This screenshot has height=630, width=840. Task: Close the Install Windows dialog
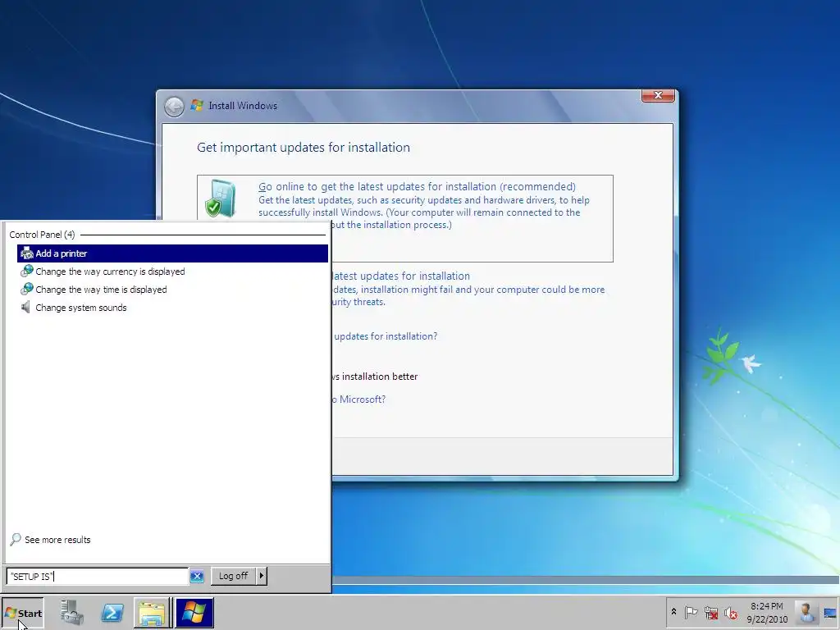click(x=658, y=95)
